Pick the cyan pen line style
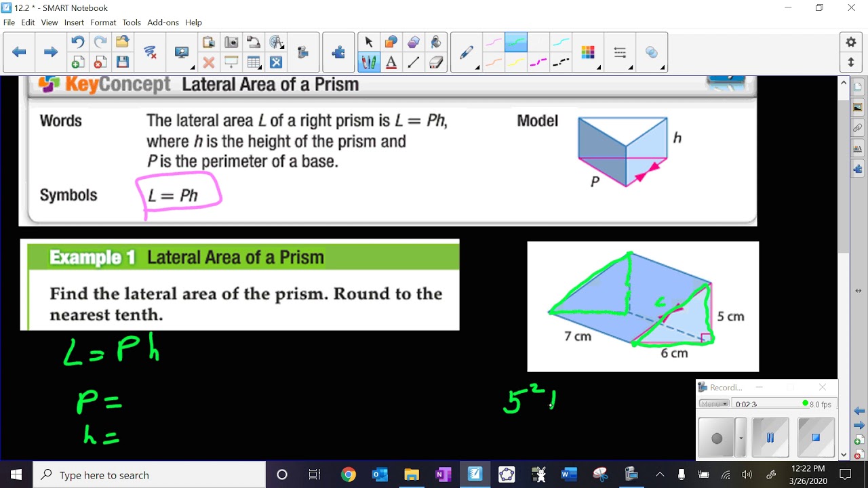The height and width of the screenshot is (488, 868). point(561,43)
